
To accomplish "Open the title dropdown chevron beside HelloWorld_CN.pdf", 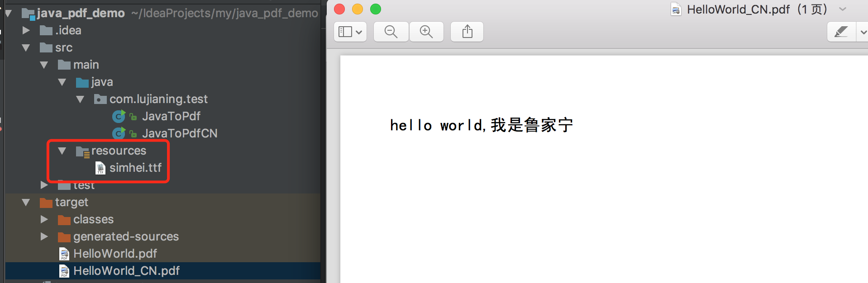I will click(x=843, y=9).
